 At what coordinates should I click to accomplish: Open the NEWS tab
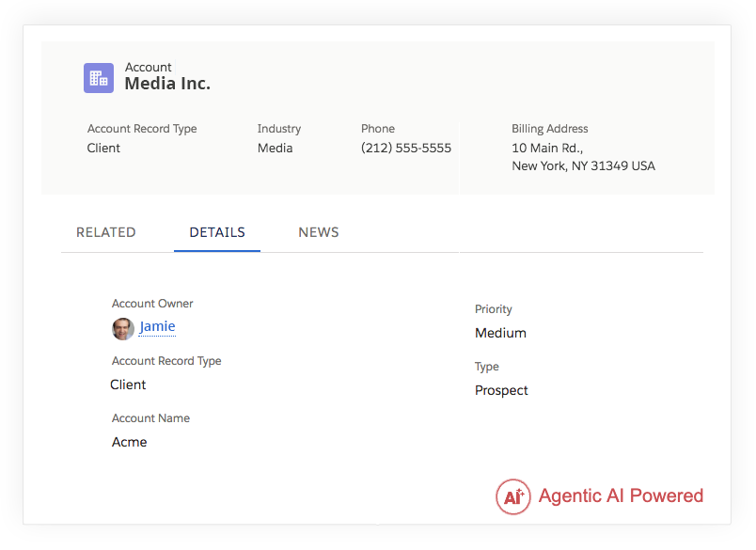319,232
